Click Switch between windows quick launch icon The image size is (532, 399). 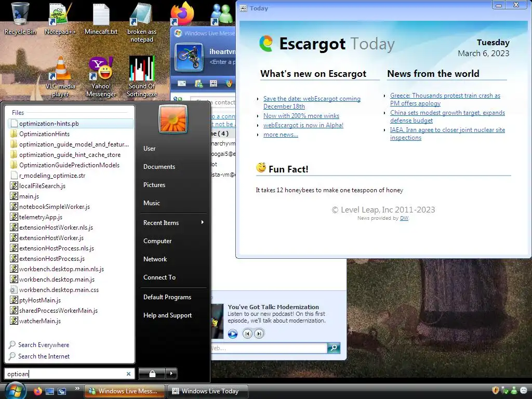pyautogui.click(x=62, y=391)
